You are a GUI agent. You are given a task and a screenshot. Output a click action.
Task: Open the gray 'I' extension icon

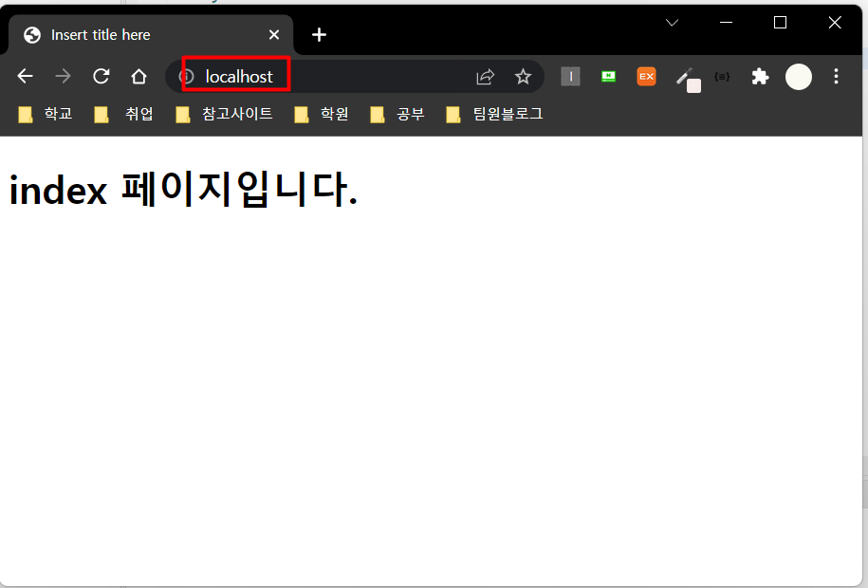tap(570, 77)
